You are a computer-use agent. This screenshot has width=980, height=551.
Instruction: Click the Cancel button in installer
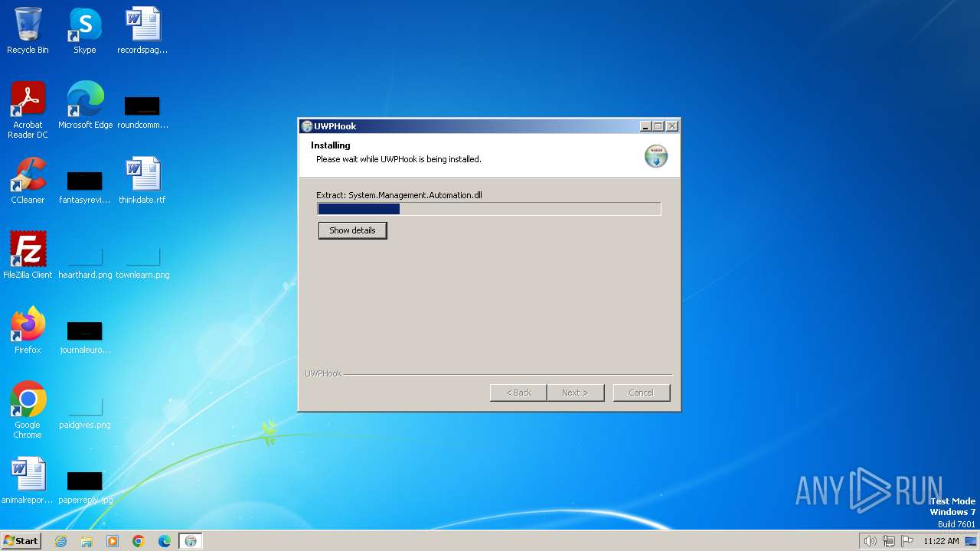point(642,393)
